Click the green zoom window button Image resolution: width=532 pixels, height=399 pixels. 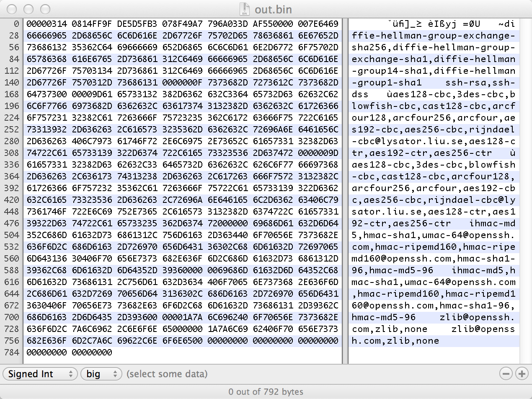(45, 9)
